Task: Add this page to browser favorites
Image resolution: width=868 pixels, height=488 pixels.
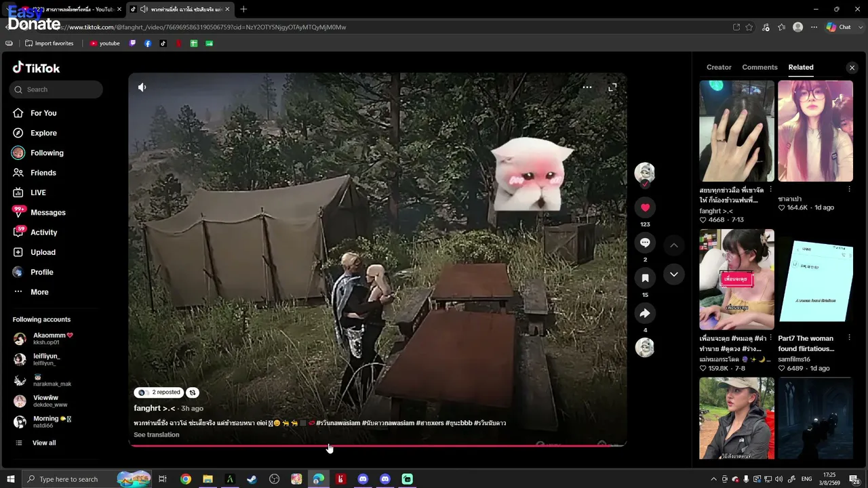Action: click(749, 27)
